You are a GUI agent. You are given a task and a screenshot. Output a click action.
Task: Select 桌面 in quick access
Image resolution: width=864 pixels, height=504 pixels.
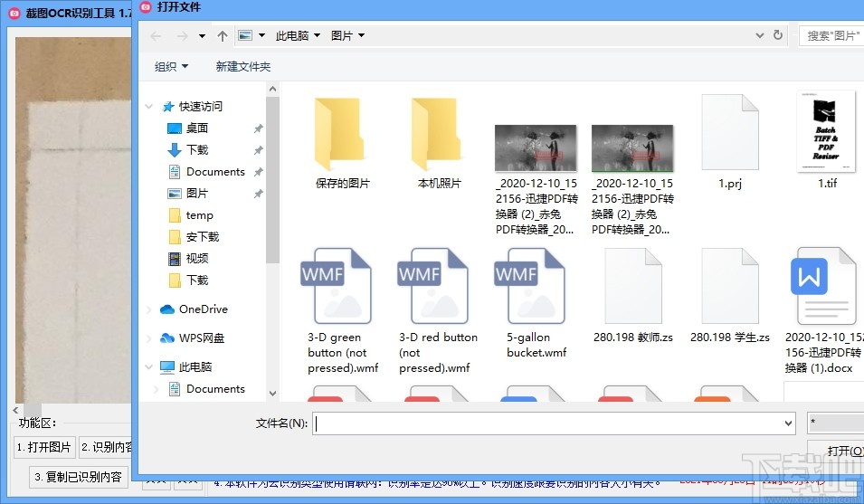[x=196, y=128]
